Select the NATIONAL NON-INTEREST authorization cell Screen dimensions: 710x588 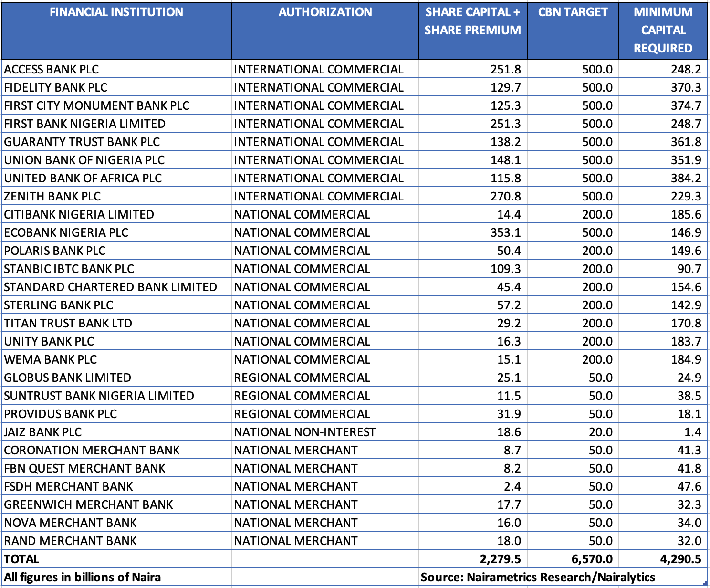305,432
